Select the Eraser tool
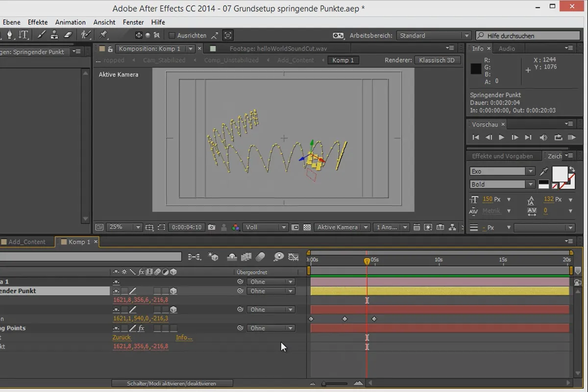 [68, 35]
